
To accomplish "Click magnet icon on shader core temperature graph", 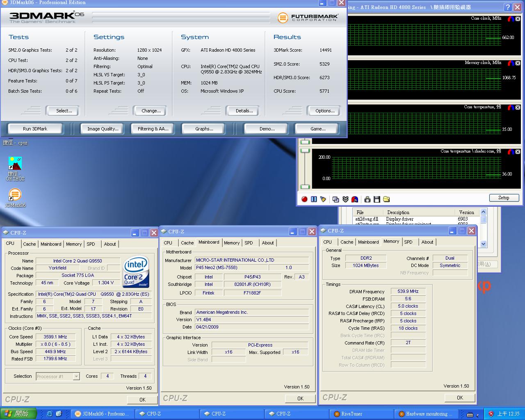I will click(x=511, y=152).
